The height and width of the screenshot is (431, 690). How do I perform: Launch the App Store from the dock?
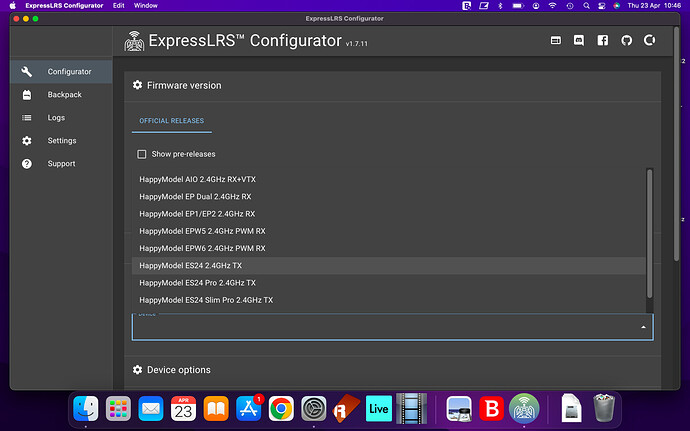pos(247,408)
